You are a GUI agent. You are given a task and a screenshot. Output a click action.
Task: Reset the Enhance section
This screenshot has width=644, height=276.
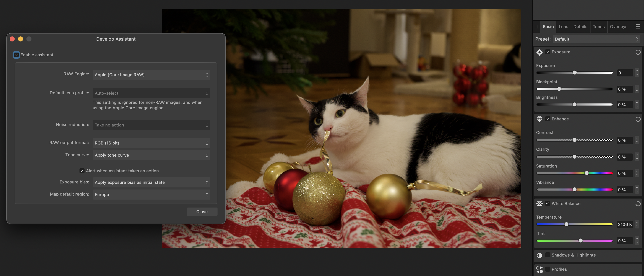[638, 119]
